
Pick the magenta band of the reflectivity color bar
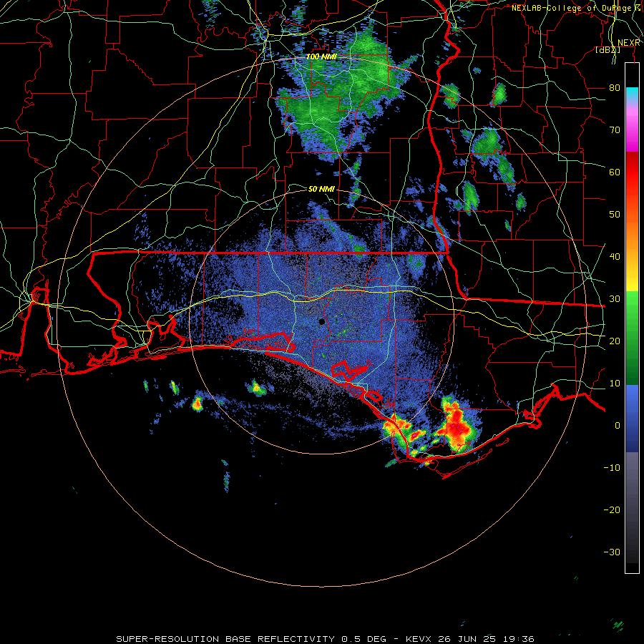pyautogui.click(x=632, y=130)
